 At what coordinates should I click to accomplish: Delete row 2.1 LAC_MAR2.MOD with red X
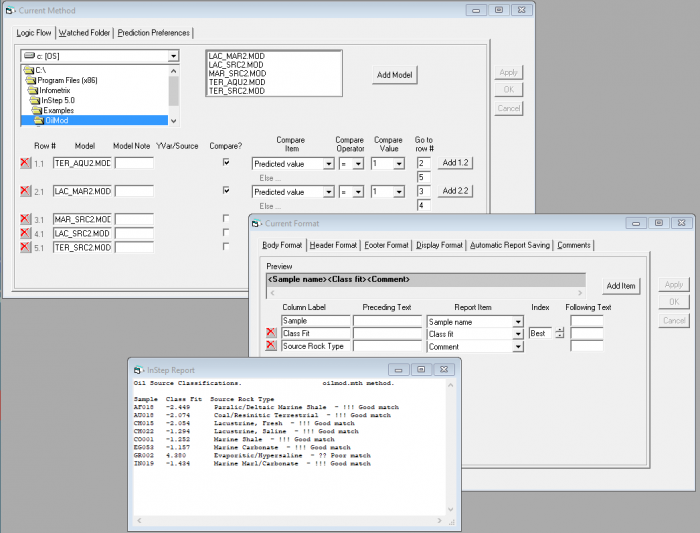[x=25, y=191]
